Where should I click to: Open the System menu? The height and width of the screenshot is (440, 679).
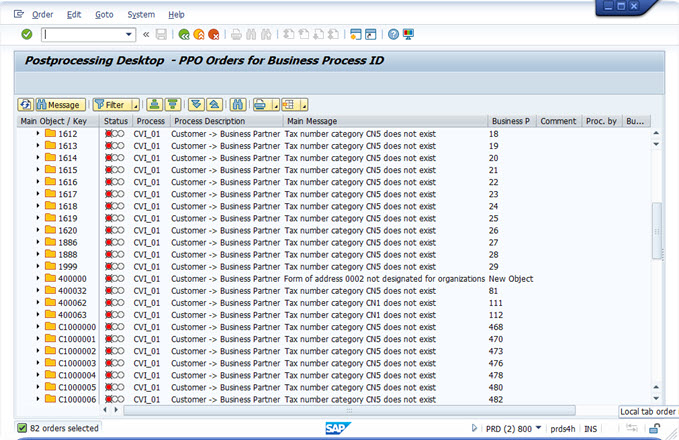click(141, 15)
